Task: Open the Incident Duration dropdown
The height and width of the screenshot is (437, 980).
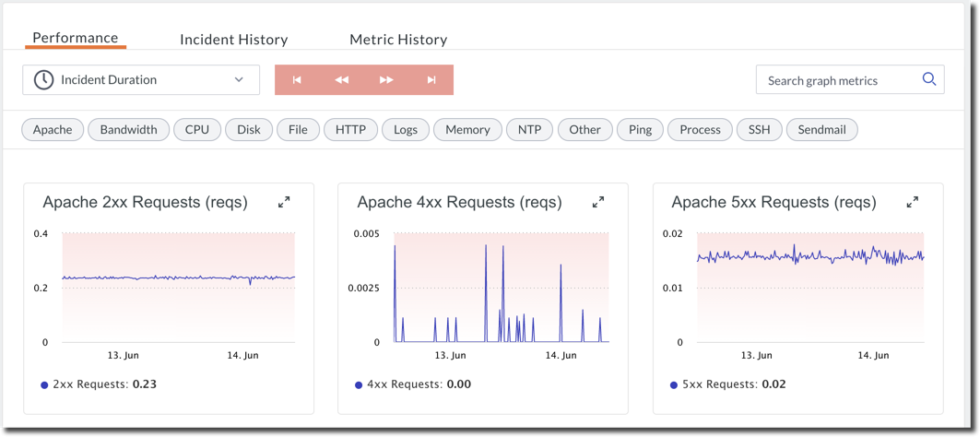Action: (x=141, y=80)
